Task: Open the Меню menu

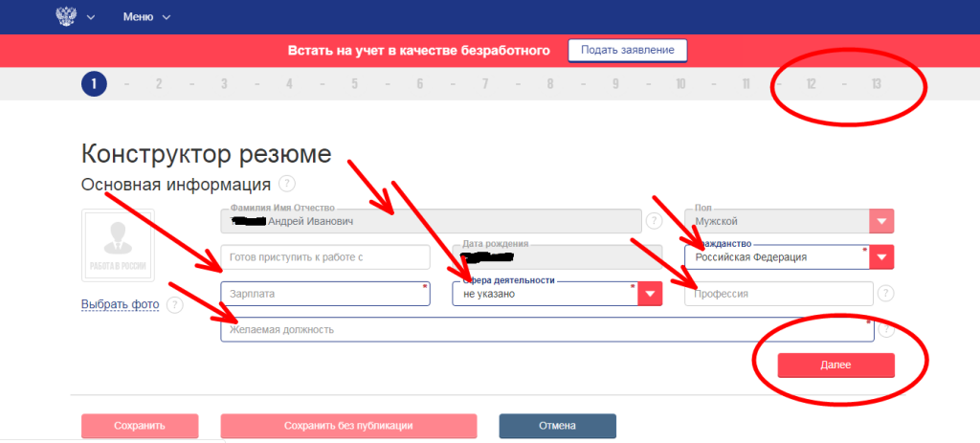Action: click(145, 17)
